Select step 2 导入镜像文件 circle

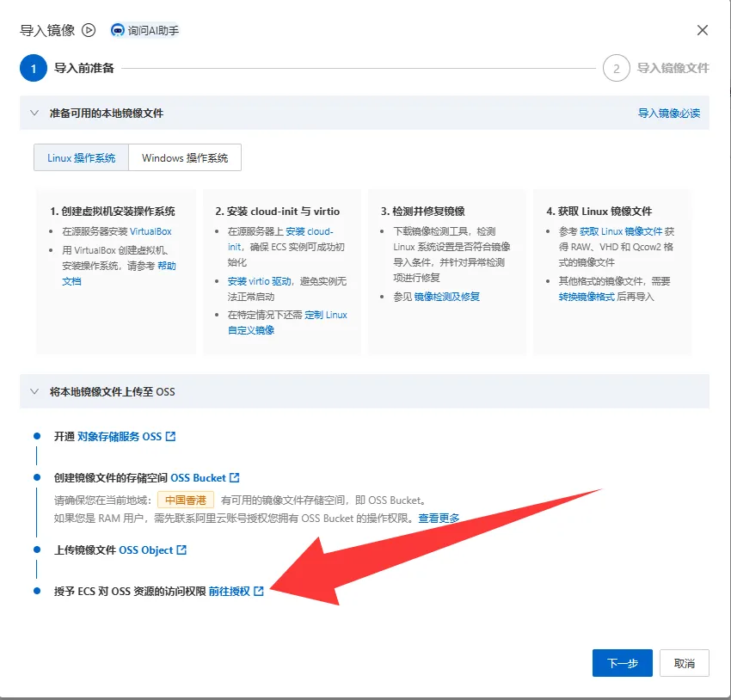click(x=616, y=68)
